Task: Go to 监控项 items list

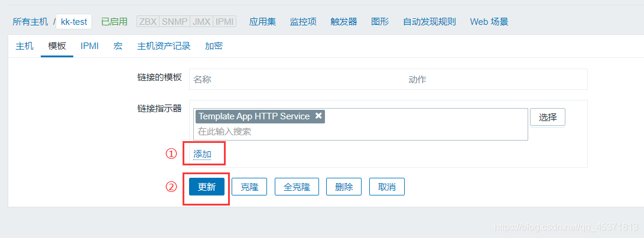Action: (303, 22)
